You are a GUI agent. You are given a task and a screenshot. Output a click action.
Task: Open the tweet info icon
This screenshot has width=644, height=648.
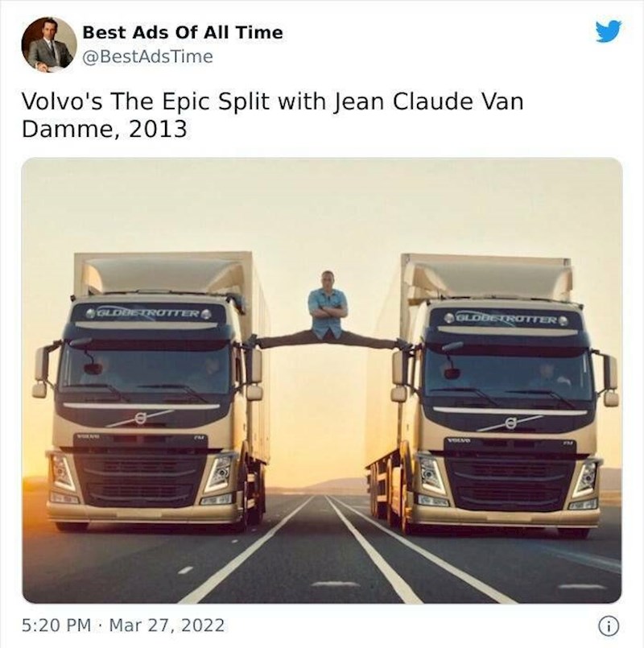(609, 626)
